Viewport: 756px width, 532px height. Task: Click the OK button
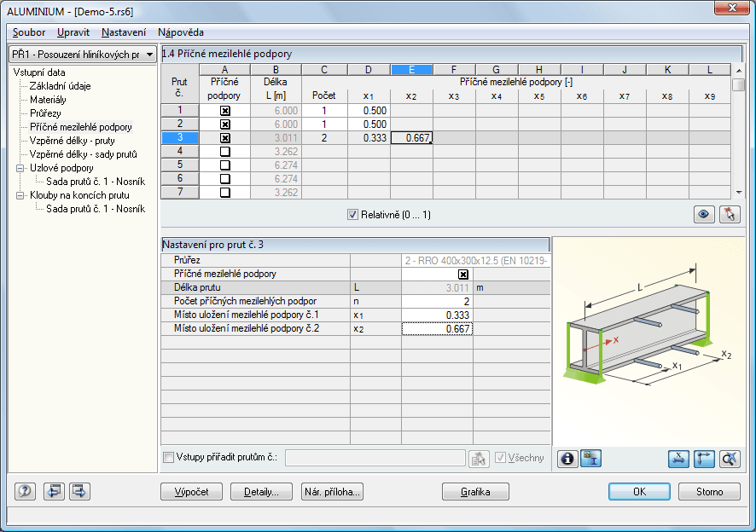[639, 492]
